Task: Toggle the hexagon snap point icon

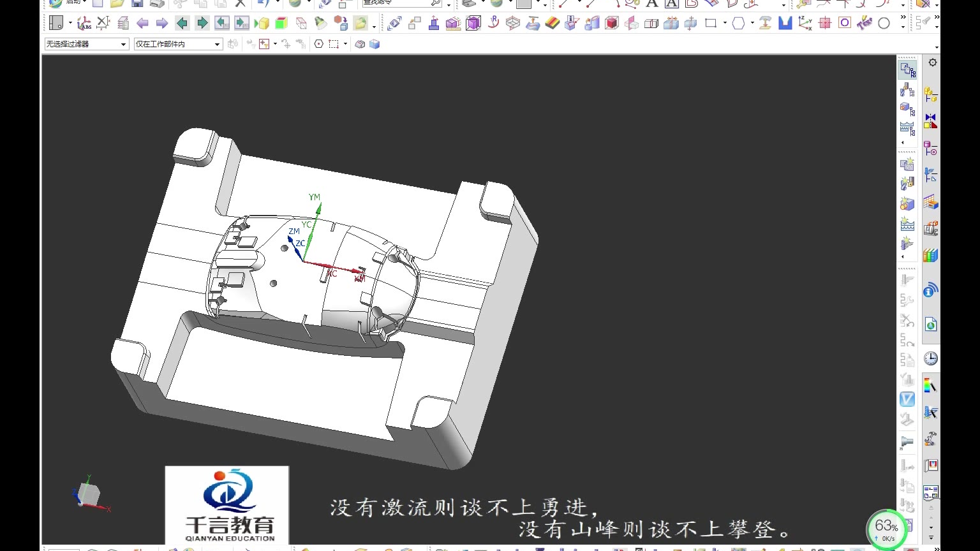Action: coord(318,44)
